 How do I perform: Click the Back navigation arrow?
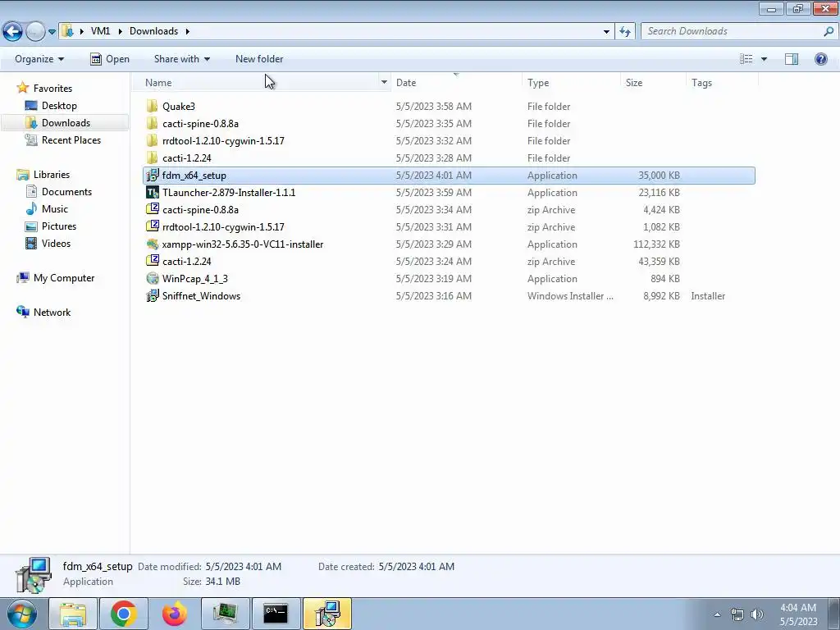[x=13, y=32]
